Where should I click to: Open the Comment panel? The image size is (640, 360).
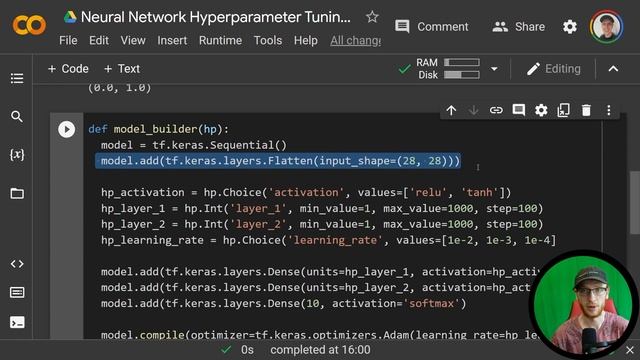tap(432, 27)
